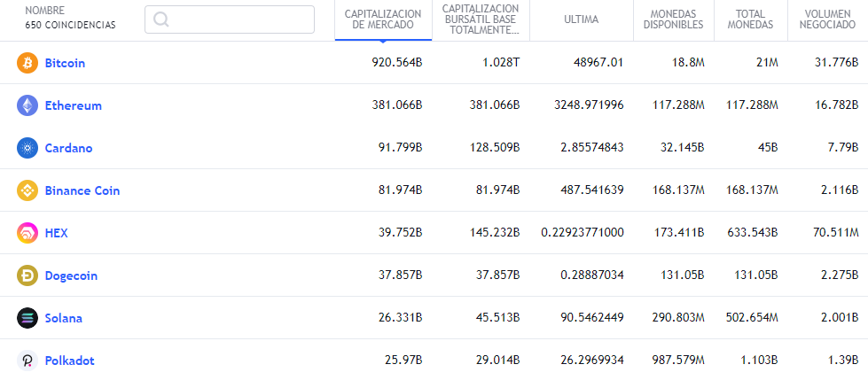Focus the coin name search field
The width and height of the screenshot is (868, 380).
pyautogui.click(x=230, y=19)
